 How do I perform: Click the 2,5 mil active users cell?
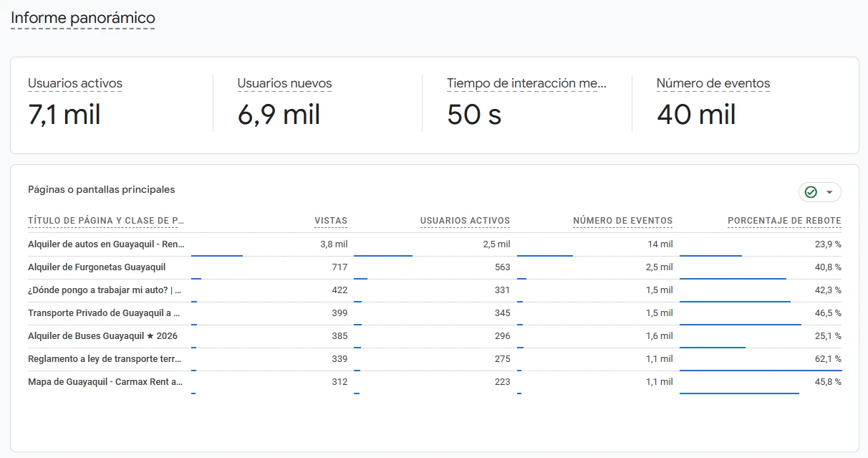click(x=496, y=244)
